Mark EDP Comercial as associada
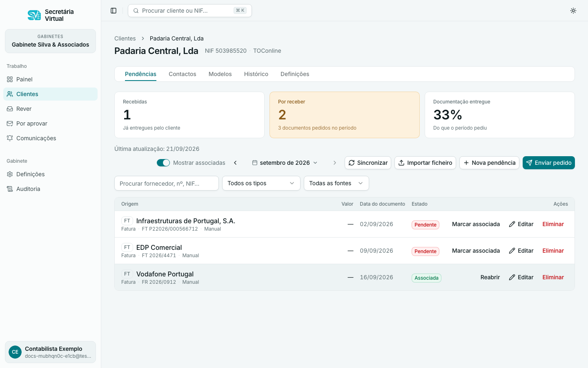 coord(476,251)
